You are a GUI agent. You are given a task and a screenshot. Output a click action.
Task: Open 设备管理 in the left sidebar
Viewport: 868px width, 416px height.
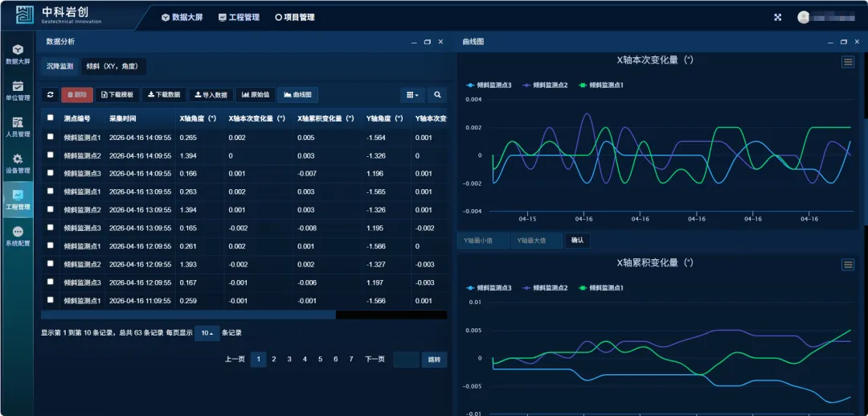18,163
